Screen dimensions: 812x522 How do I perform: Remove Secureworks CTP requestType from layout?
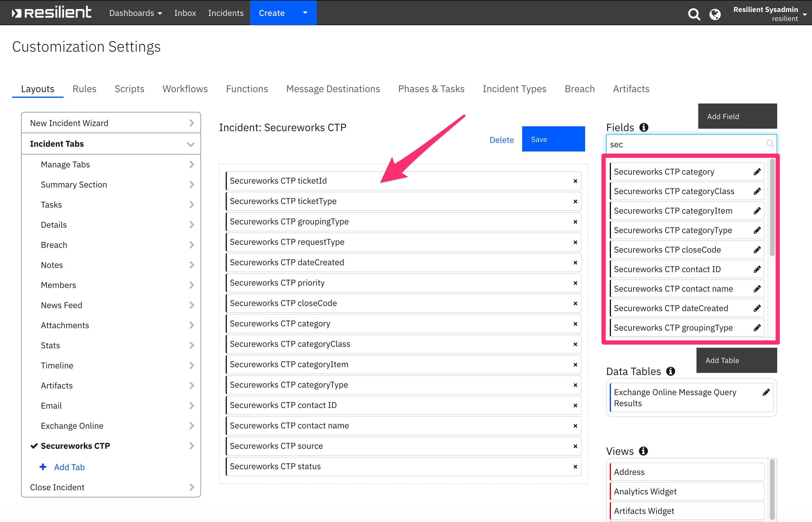[x=575, y=242]
